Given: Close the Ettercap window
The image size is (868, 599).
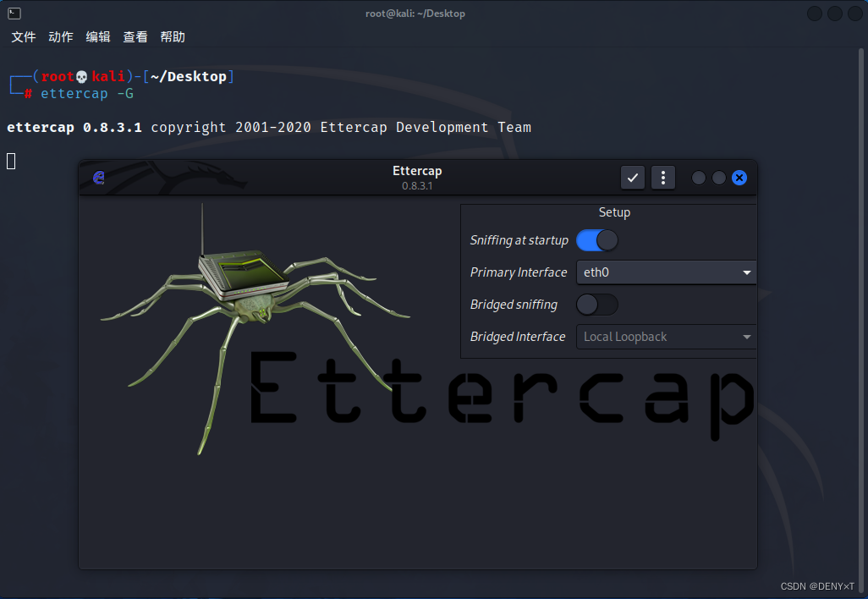Looking at the screenshot, I should point(739,178).
